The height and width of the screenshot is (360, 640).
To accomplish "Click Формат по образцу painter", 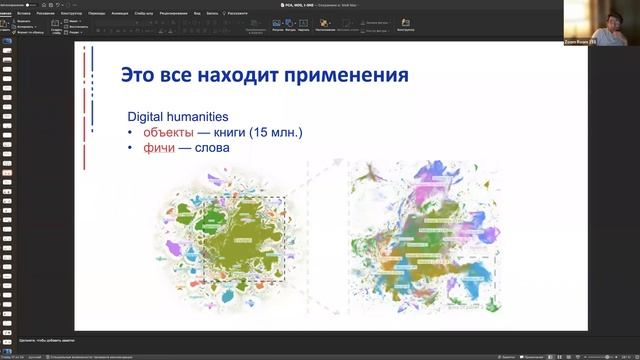I will 28,32.
